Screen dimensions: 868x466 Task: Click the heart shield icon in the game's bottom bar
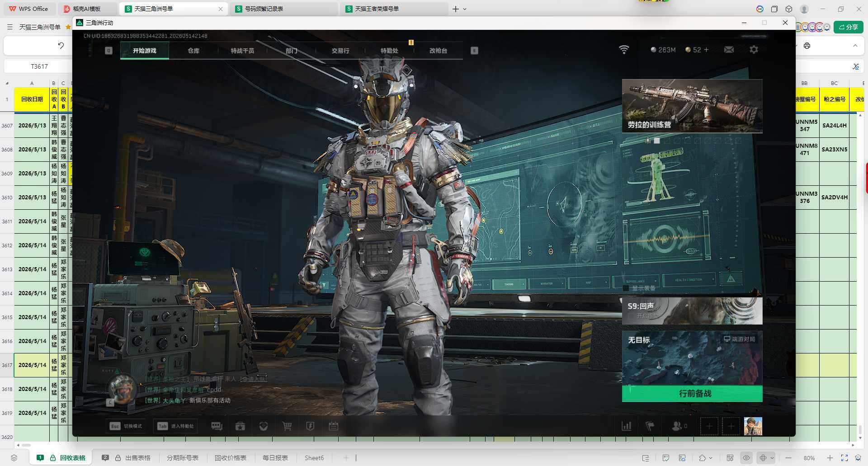264,426
